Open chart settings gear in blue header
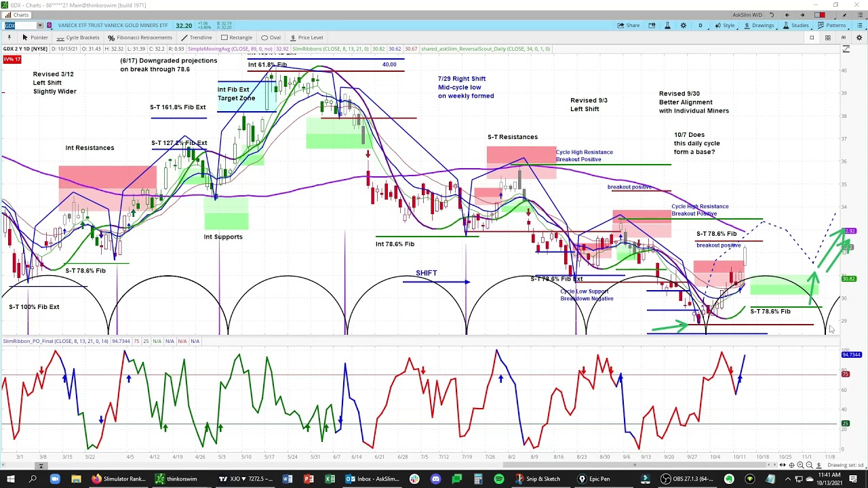Viewport: 868px width, 488px height. (x=684, y=26)
